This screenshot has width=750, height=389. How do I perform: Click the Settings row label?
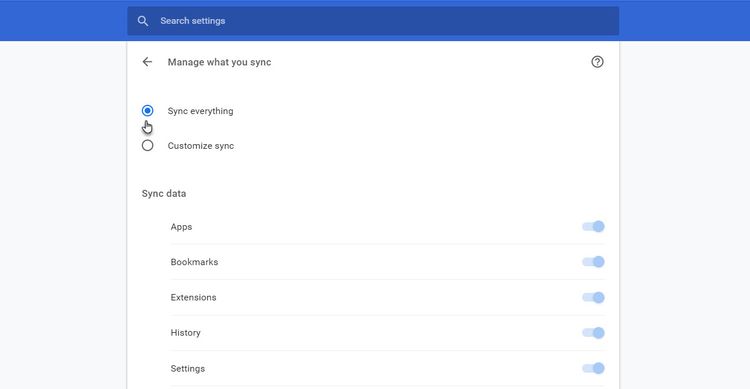[x=188, y=369]
